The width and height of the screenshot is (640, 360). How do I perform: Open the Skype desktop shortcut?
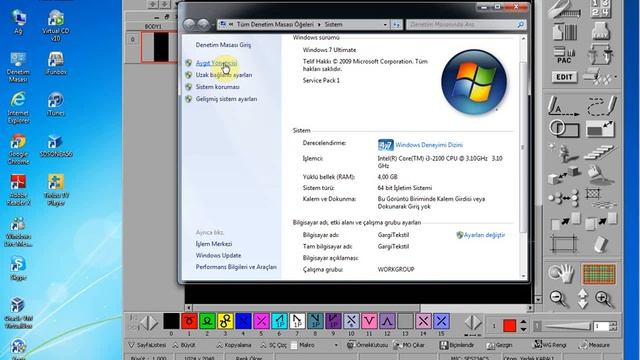click(18, 268)
